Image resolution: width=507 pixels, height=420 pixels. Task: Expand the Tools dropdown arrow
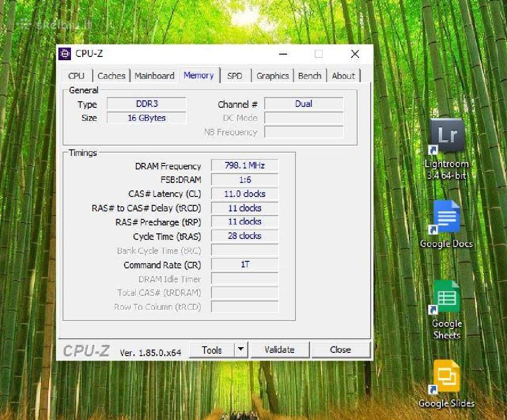click(240, 350)
